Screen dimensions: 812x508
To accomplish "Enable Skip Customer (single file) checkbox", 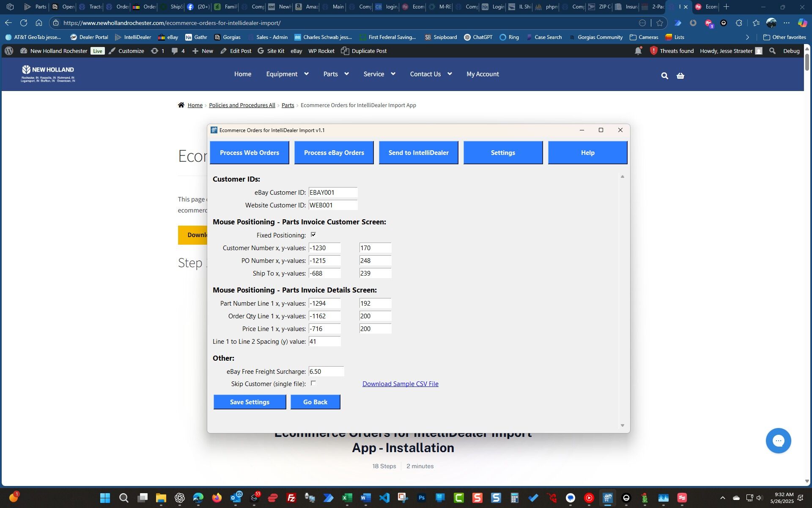I will 313,383.
